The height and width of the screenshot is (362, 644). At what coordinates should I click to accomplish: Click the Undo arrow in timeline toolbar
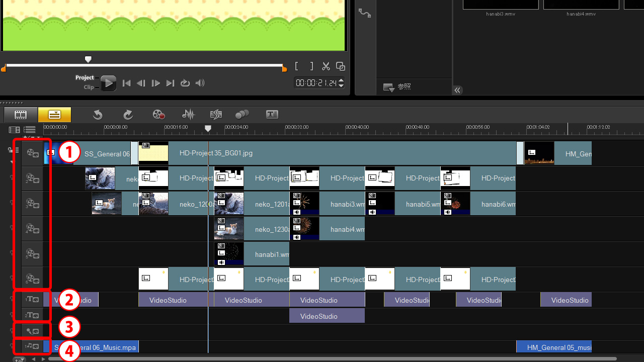tap(98, 115)
